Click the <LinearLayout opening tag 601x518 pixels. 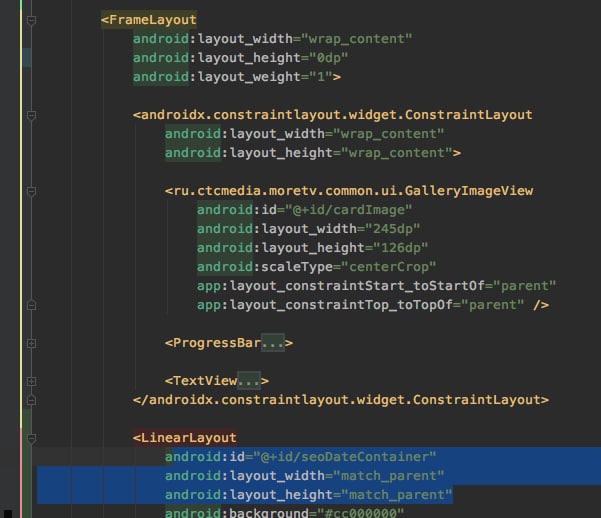coord(185,437)
